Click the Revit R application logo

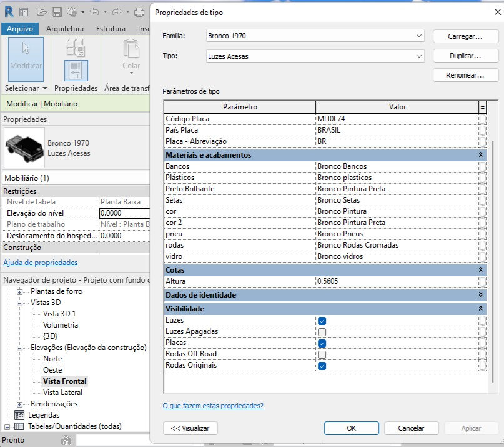point(9,12)
